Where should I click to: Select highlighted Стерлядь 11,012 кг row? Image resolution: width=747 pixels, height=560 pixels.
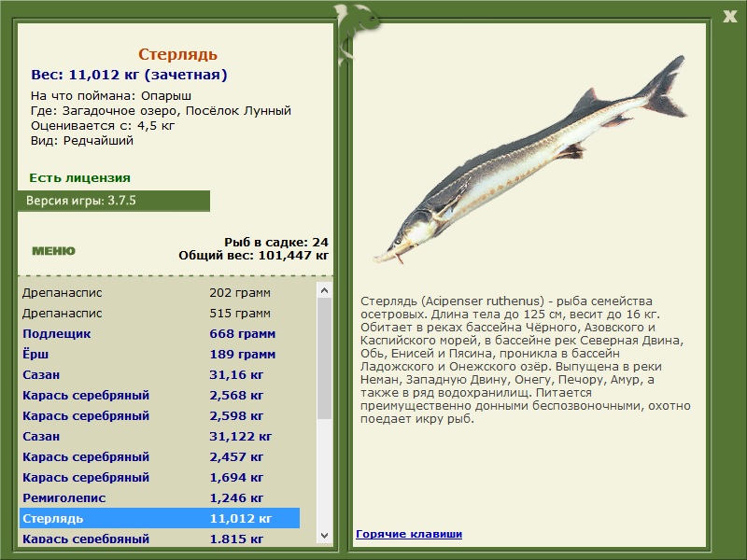pyautogui.click(x=160, y=518)
